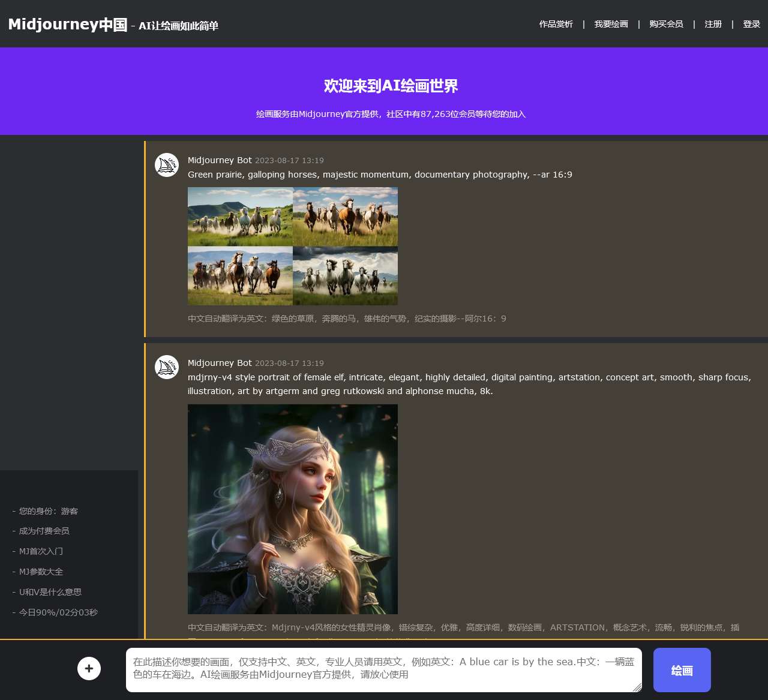Open the 我要绘画 navigation item
The width and height of the screenshot is (768, 700).
[610, 24]
